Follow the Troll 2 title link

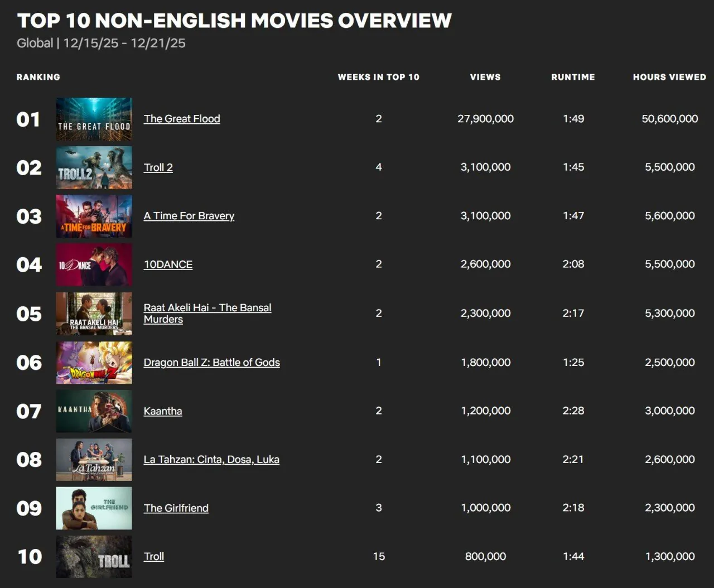(158, 167)
